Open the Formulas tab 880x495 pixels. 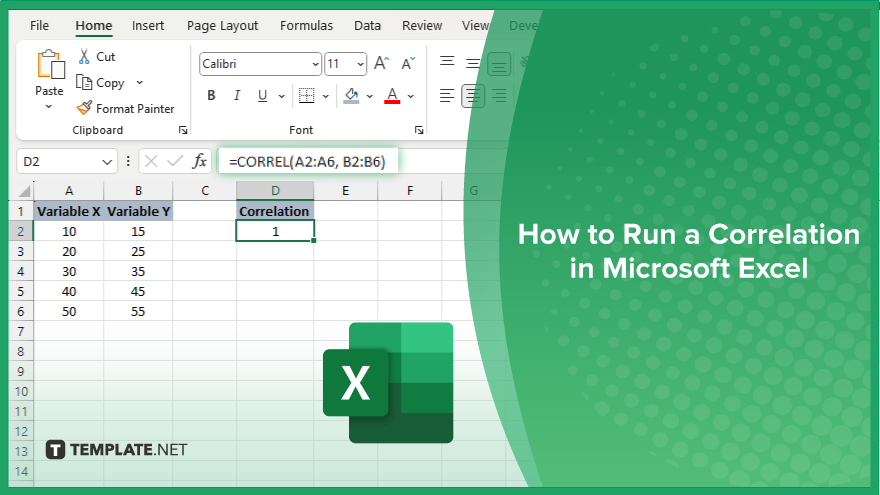point(306,26)
